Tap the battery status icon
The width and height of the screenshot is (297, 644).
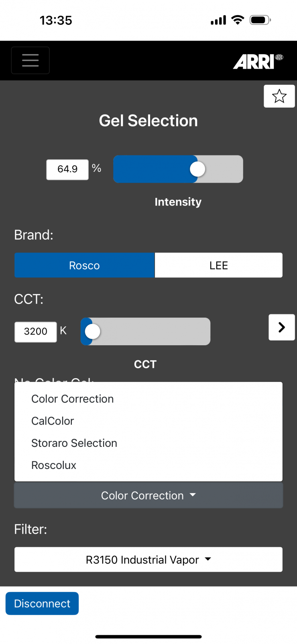pyautogui.click(x=260, y=20)
